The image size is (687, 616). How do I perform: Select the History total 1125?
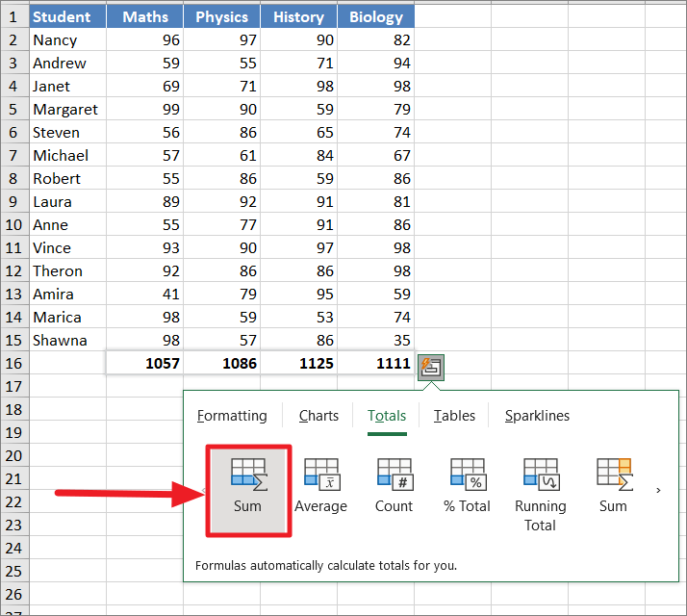point(299,363)
